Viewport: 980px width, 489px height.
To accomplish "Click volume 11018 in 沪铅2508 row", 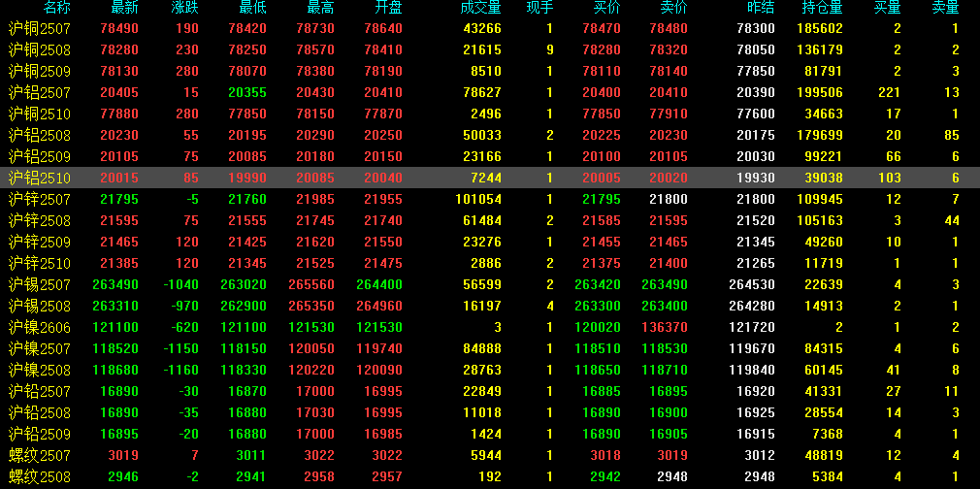I will click(x=482, y=412).
